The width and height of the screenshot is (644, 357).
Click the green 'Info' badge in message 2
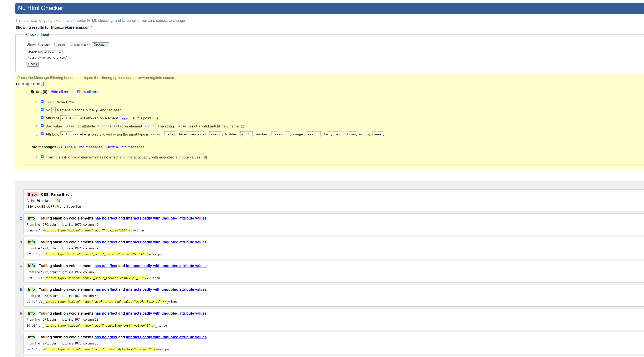[x=32, y=218]
